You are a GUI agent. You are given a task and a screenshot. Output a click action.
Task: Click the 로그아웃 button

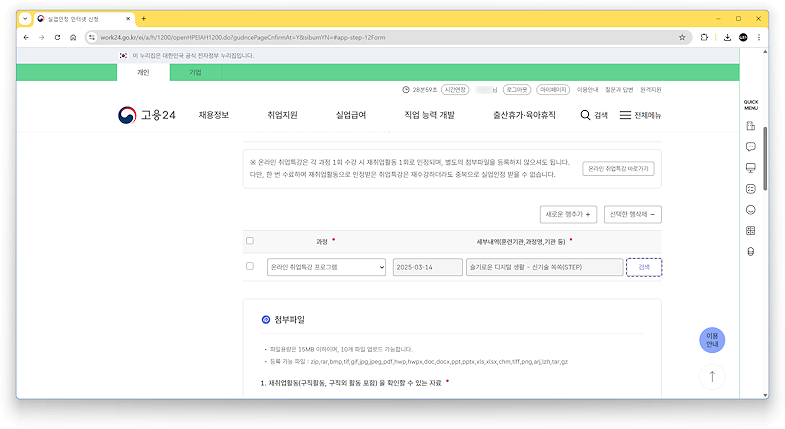tap(517, 90)
